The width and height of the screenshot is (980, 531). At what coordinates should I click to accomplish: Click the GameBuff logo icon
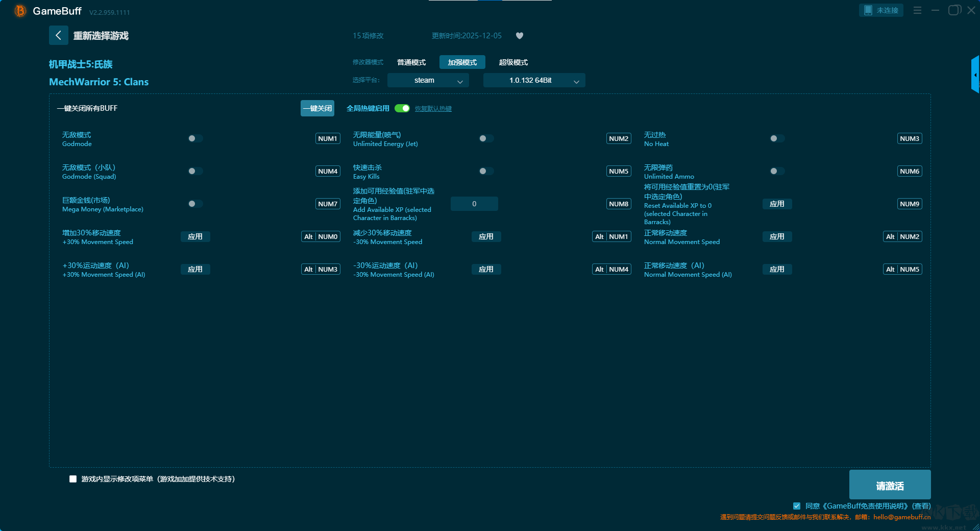pos(20,11)
